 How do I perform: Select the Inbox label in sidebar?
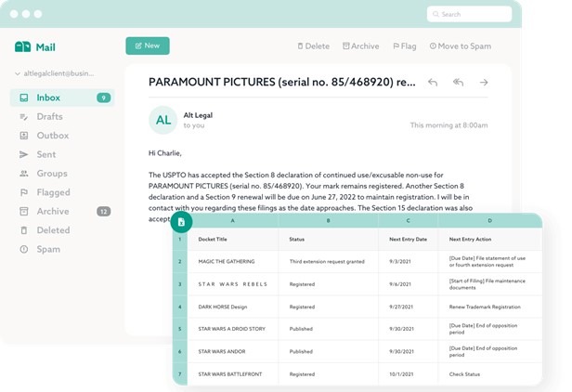click(48, 98)
